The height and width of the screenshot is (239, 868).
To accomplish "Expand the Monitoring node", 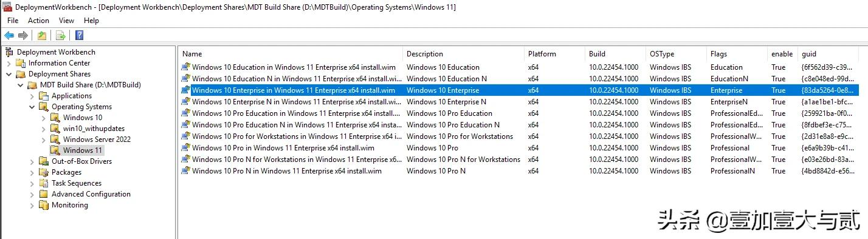I will (32, 205).
